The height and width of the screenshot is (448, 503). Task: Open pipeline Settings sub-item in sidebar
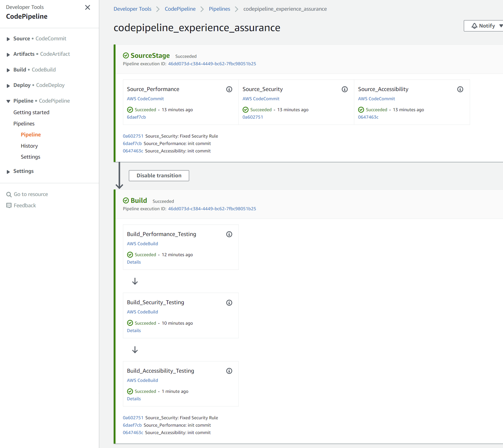pyautogui.click(x=30, y=157)
